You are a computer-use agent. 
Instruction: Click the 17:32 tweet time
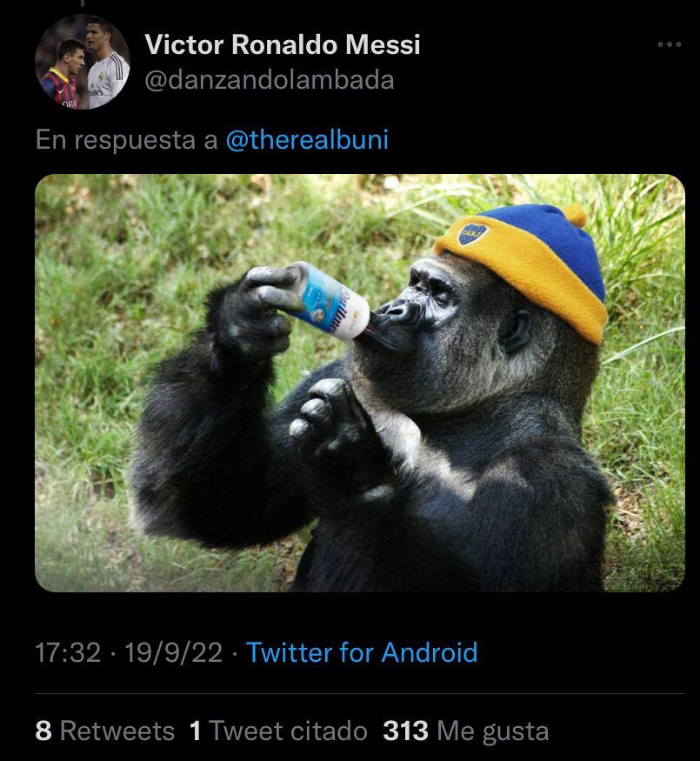coord(68,652)
